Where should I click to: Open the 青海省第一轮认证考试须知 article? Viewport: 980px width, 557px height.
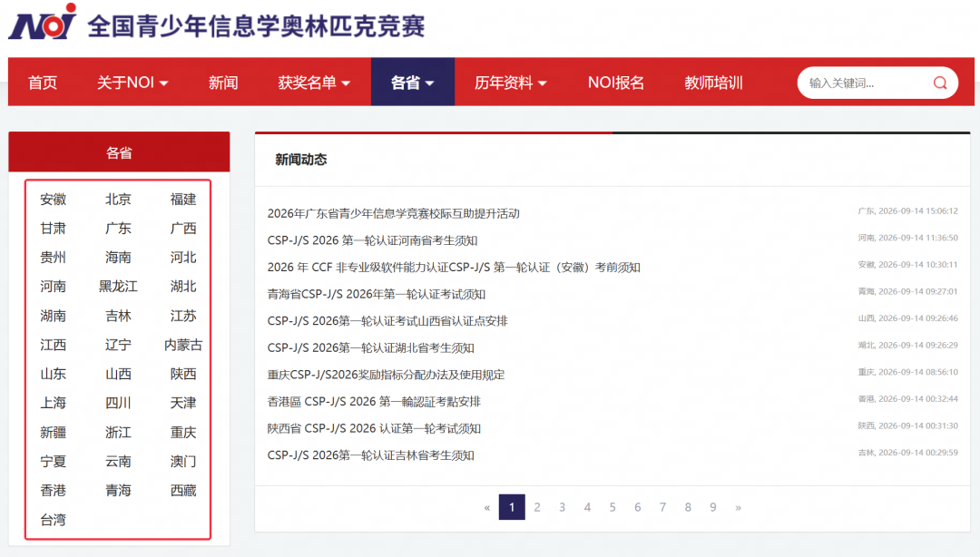(377, 295)
